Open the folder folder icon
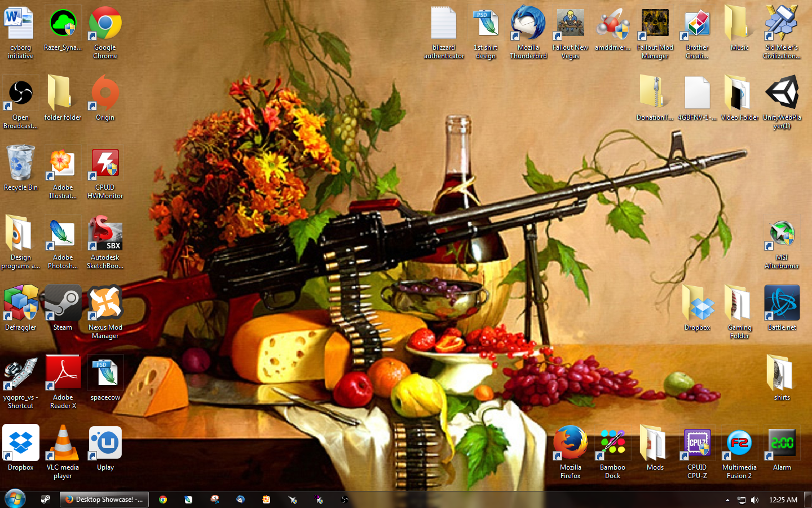This screenshot has width=812, height=508. pos(63,99)
